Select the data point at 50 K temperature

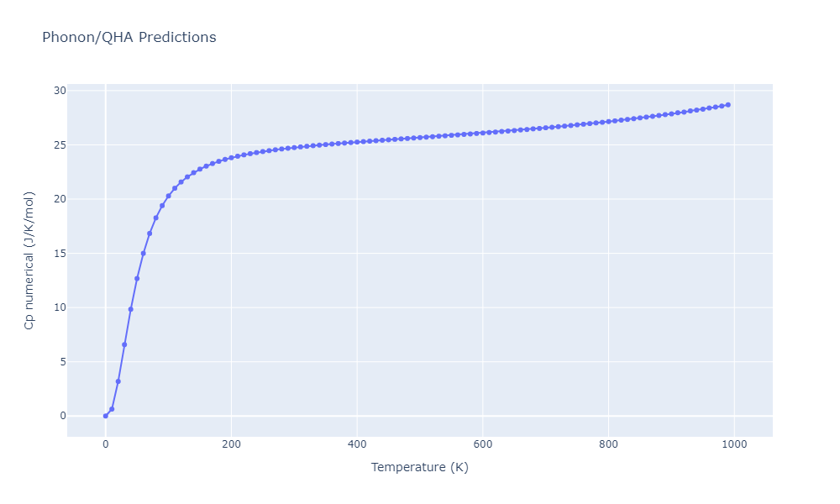(137, 278)
